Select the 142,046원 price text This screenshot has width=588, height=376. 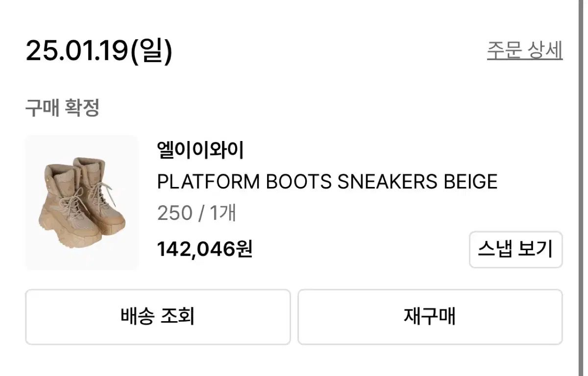coord(204,250)
